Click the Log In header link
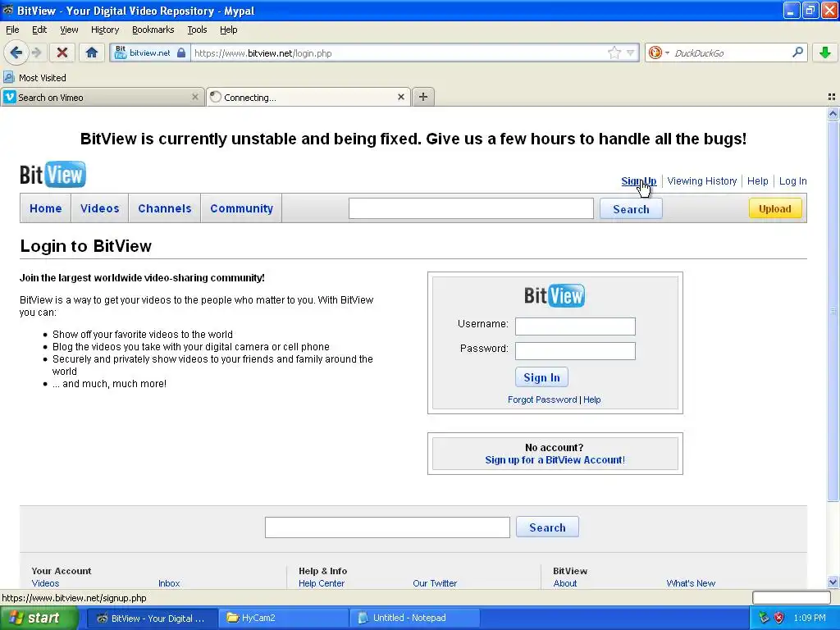Viewport: 840px width, 630px height. 792,181
